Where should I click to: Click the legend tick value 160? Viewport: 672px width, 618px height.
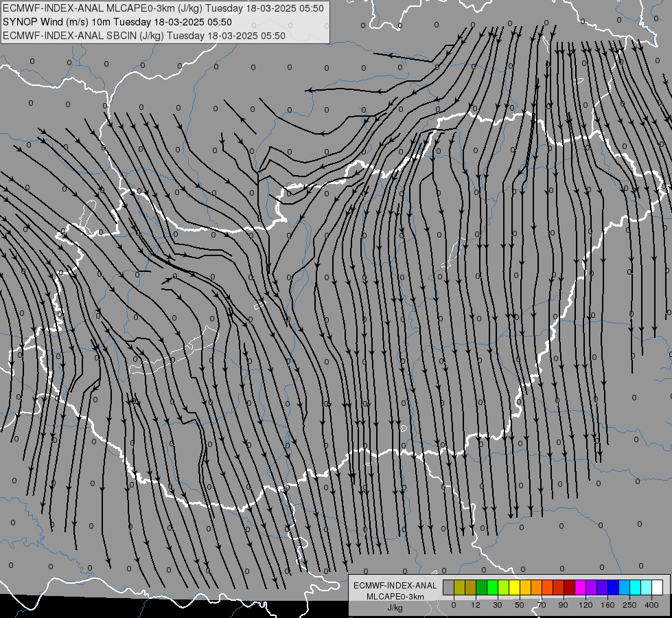607,605
